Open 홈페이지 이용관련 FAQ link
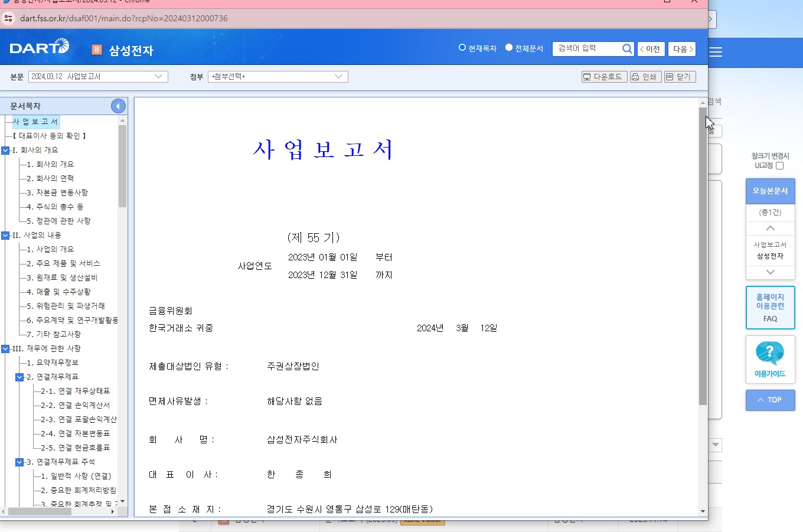This screenshot has height=532, width=803. (x=770, y=308)
